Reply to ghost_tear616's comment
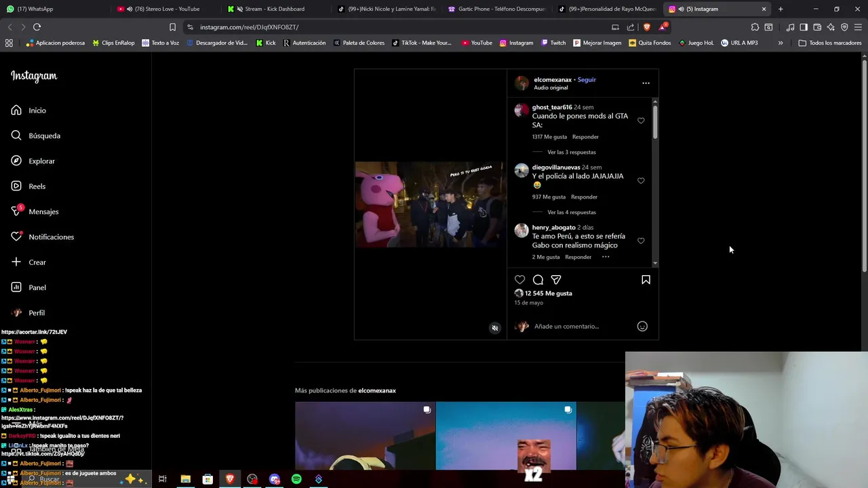 (585, 137)
